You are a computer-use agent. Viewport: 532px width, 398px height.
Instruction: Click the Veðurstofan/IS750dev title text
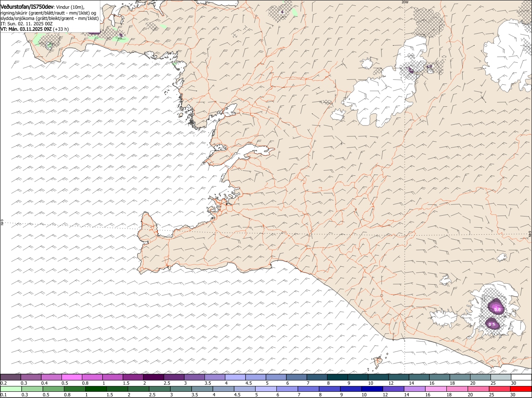point(27,6)
